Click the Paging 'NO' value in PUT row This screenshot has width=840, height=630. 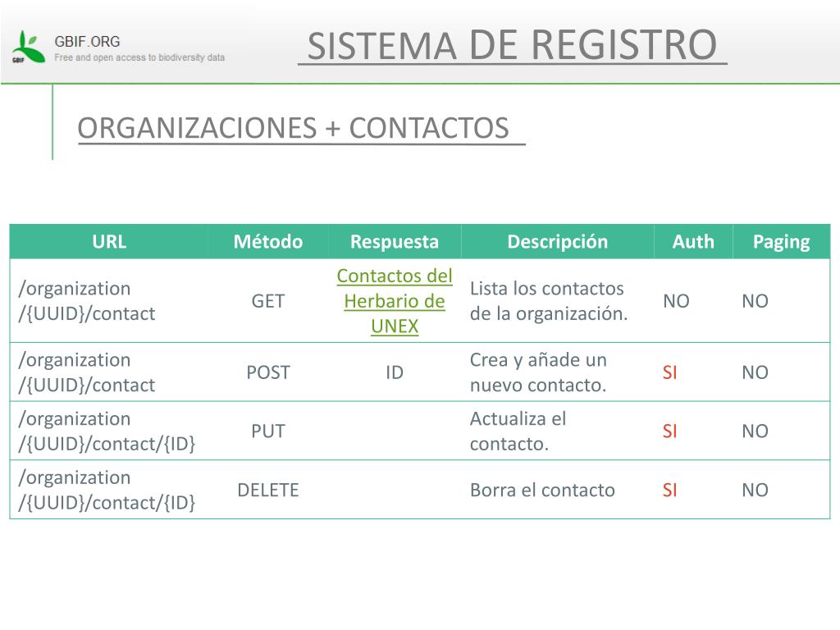[x=755, y=431]
